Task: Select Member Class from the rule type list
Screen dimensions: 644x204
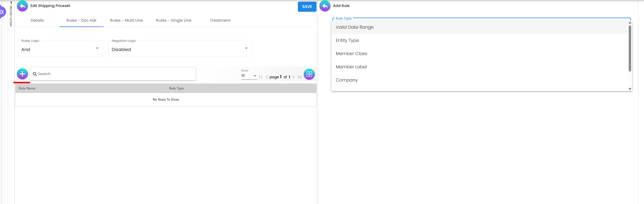Action: [x=351, y=53]
